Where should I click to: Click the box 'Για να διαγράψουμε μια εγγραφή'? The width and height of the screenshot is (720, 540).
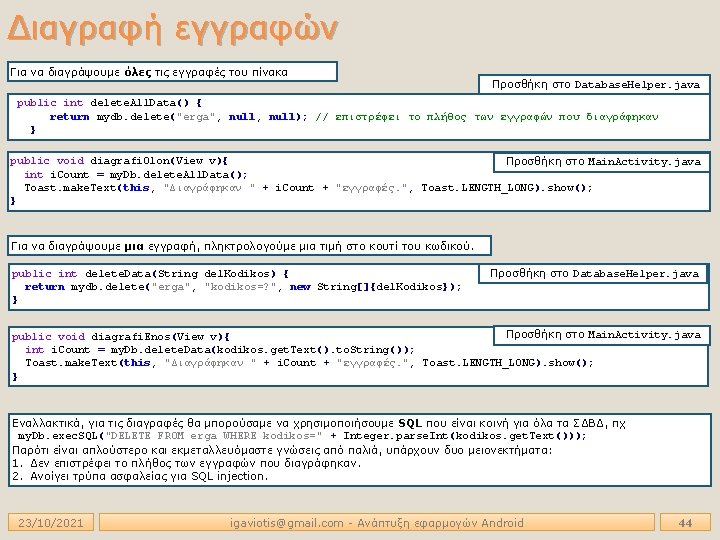(249, 246)
